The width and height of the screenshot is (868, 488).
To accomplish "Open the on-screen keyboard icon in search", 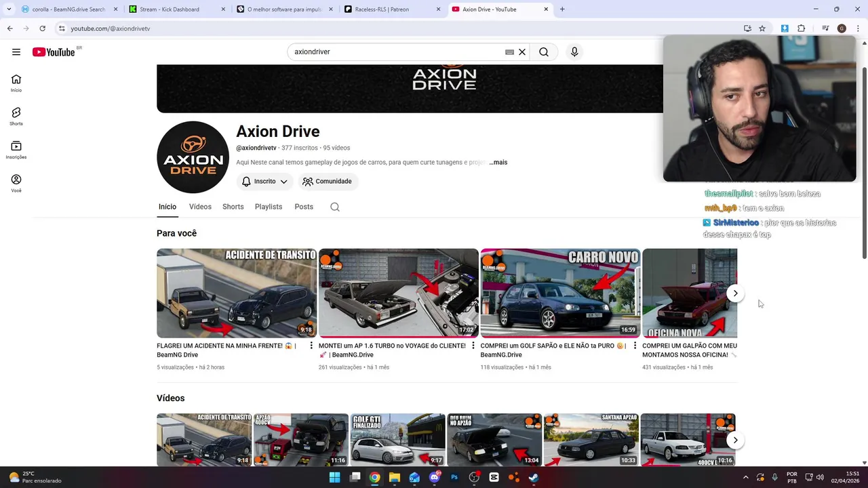I will click(x=509, y=52).
